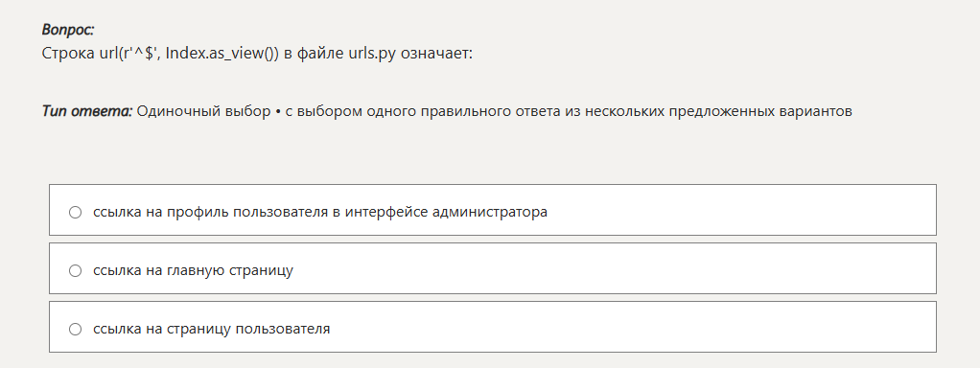Click empty area of first answer box
The height and width of the screenshot is (368, 980).
[x=737, y=210]
